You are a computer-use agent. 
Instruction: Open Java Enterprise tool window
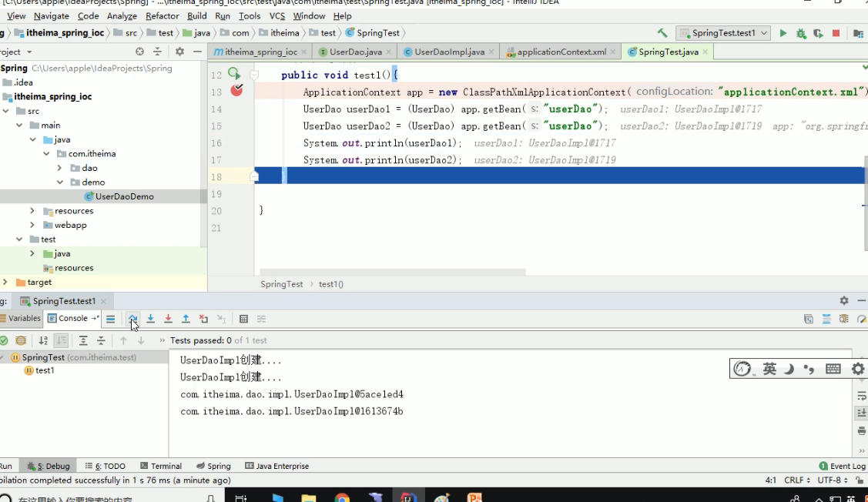276,466
